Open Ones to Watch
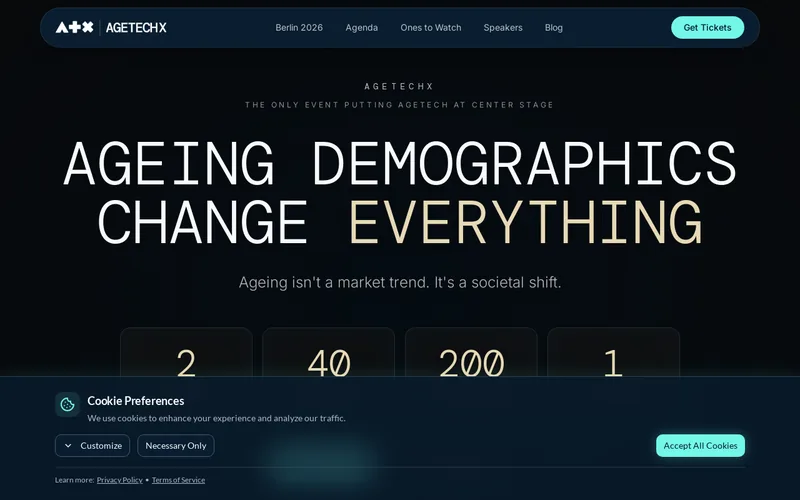The width and height of the screenshot is (800, 500). 431,28
